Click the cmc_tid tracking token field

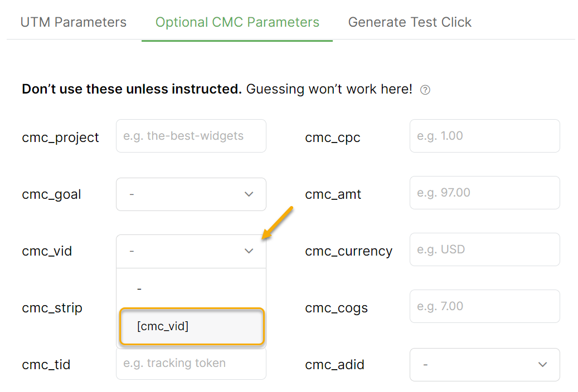(x=191, y=364)
